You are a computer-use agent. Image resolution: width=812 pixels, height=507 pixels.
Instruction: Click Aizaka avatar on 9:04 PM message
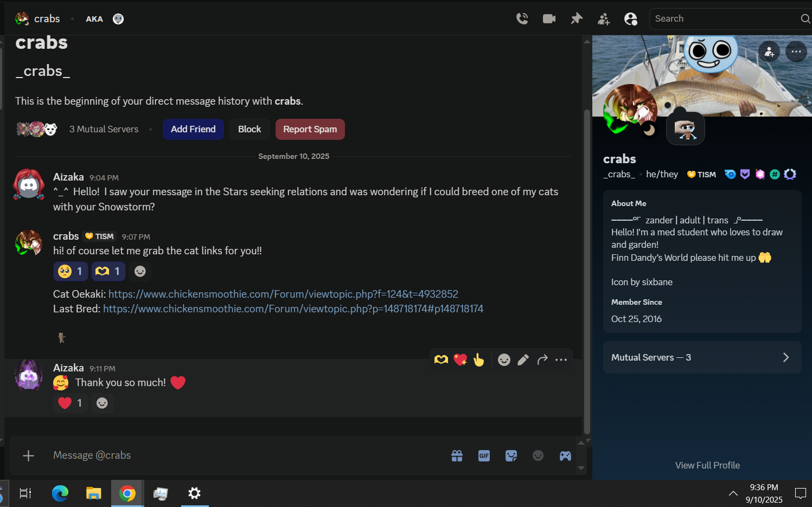point(29,185)
